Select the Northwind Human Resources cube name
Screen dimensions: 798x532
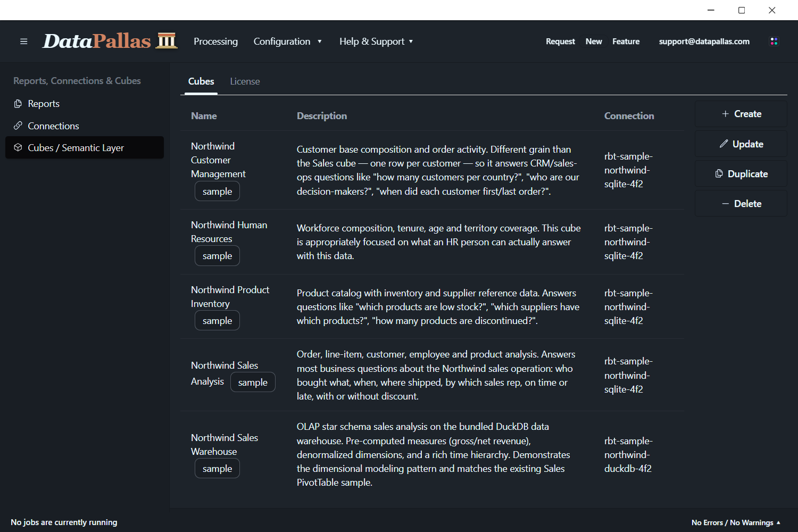(229, 231)
